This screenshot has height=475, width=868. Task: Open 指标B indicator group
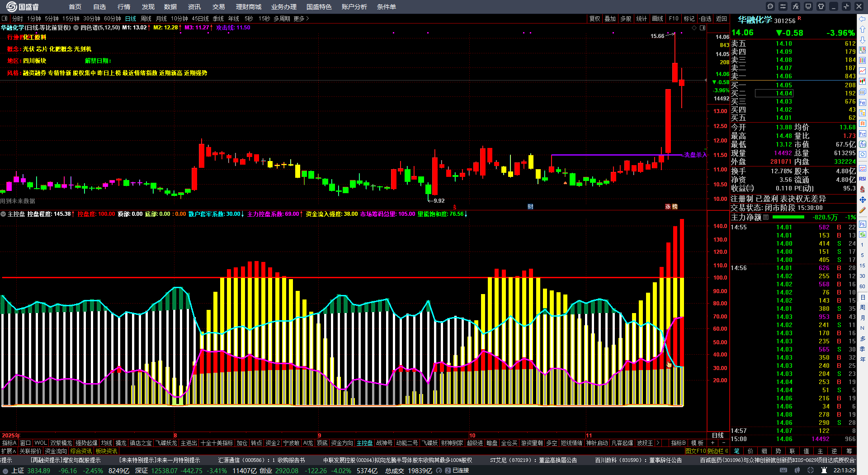pos(678,443)
